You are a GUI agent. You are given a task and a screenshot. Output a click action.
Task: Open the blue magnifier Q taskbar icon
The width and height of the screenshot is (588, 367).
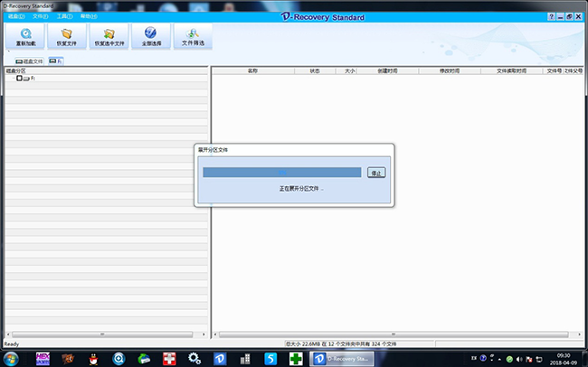(x=119, y=359)
